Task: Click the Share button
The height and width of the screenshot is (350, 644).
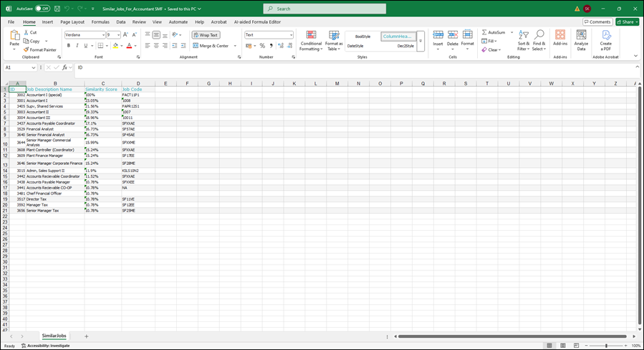Action: click(x=628, y=22)
